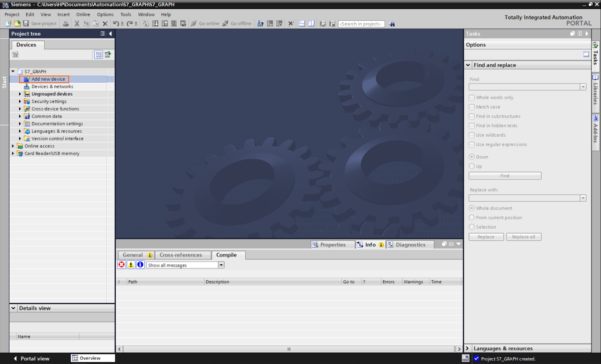Click the binoculars search icon

(x=392, y=24)
